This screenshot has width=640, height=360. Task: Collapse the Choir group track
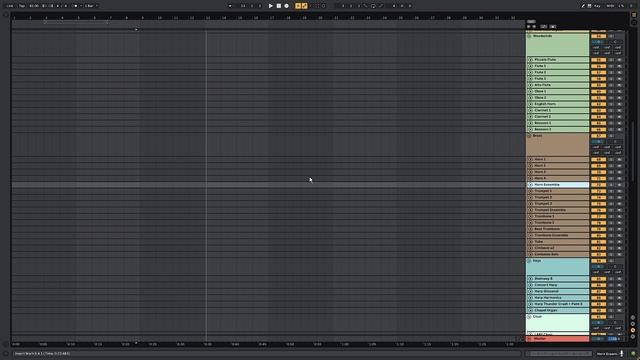click(529, 317)
